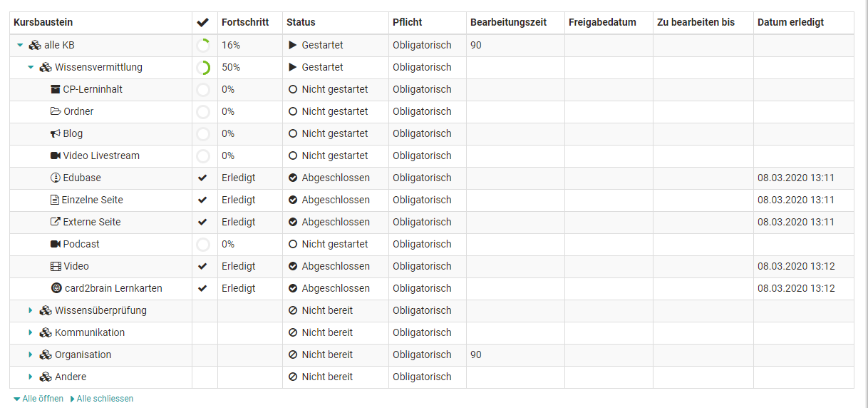Click the checkmark column header
The height and width of the screenshot is (408, 868).
point(202,23)
